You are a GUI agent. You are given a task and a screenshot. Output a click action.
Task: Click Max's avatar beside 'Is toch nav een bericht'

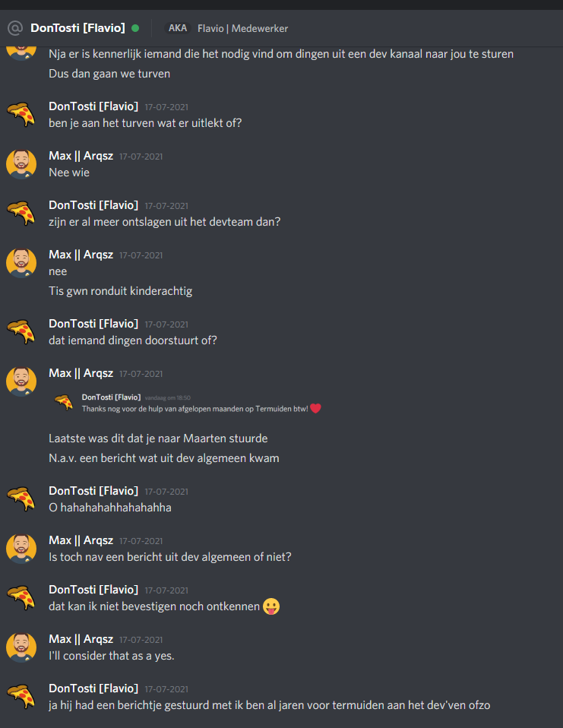21,549
